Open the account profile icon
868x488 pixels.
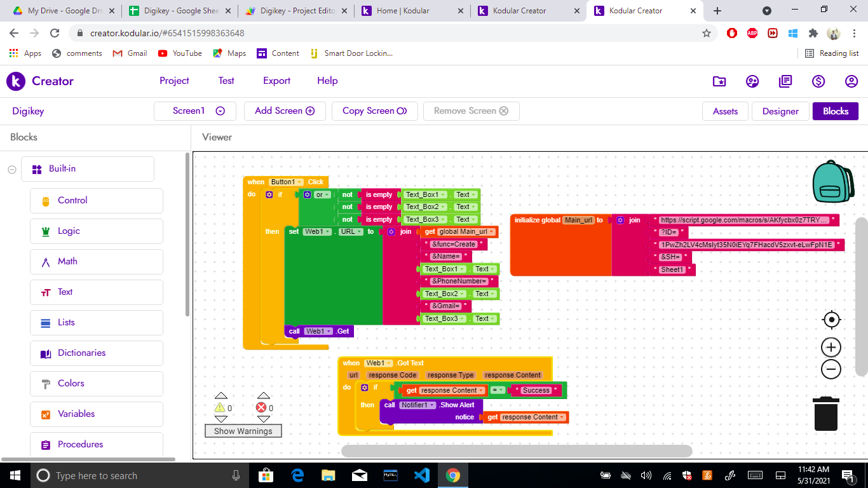851,81
